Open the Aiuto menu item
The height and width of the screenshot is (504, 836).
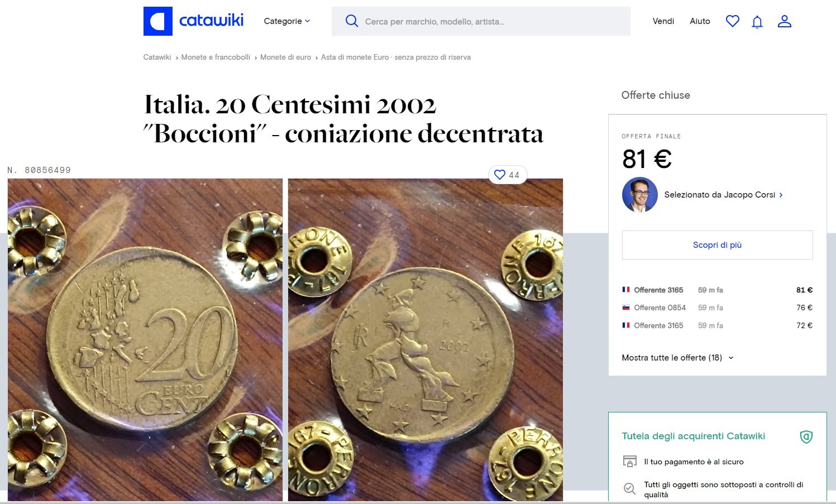(700, 21)
